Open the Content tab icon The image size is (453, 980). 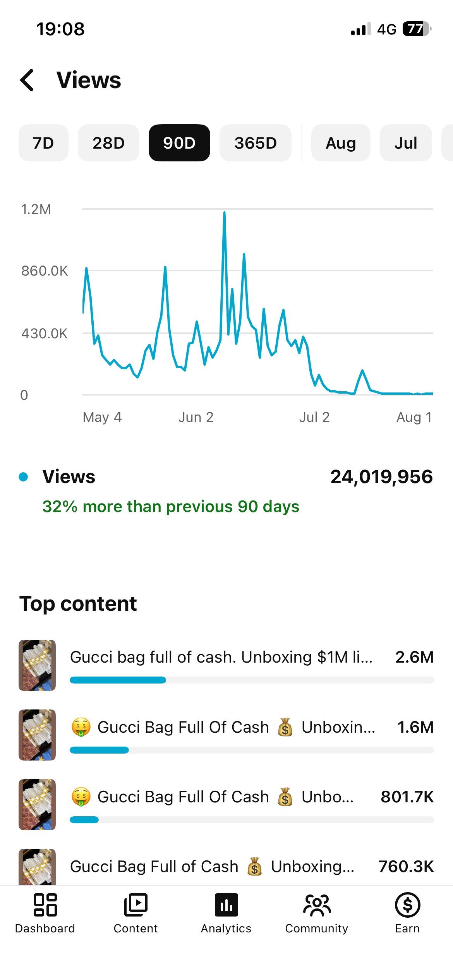point(136,905)
